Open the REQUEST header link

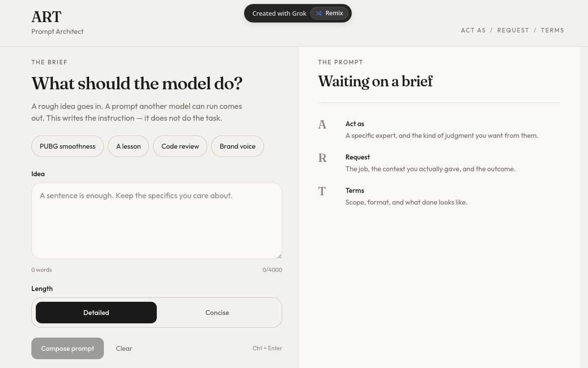point(514,30)
